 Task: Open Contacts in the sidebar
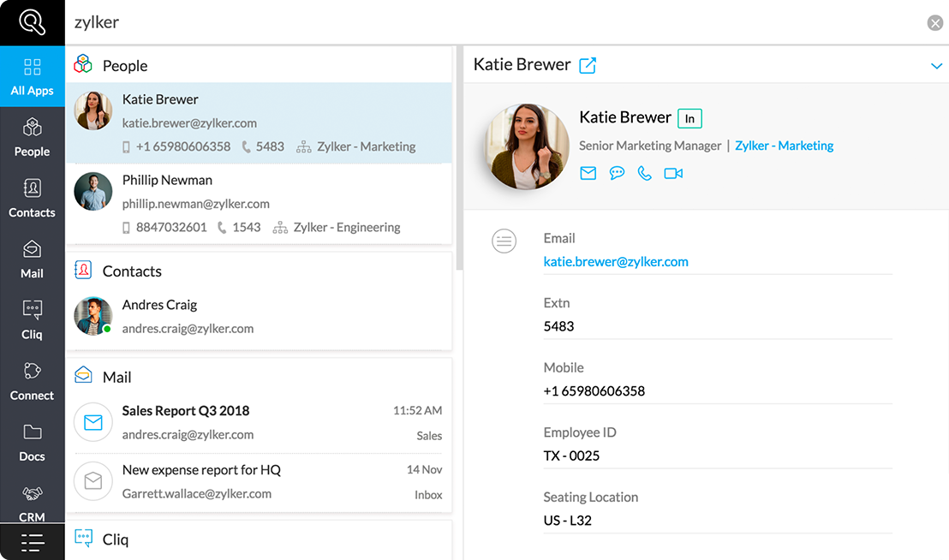click(x=32, y=199)
